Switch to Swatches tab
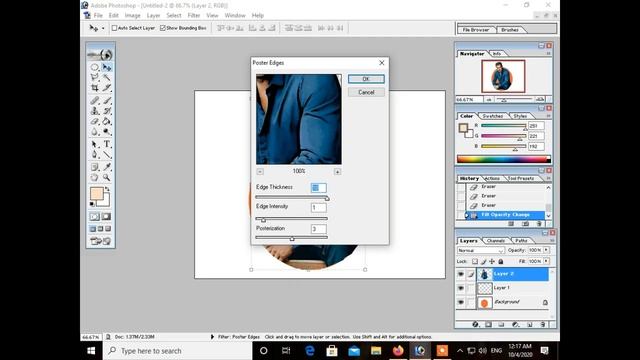 [493, 116]
